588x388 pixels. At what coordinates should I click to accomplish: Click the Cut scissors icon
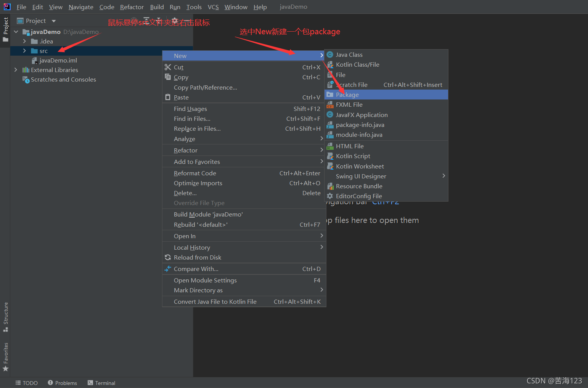coord(168,67)
